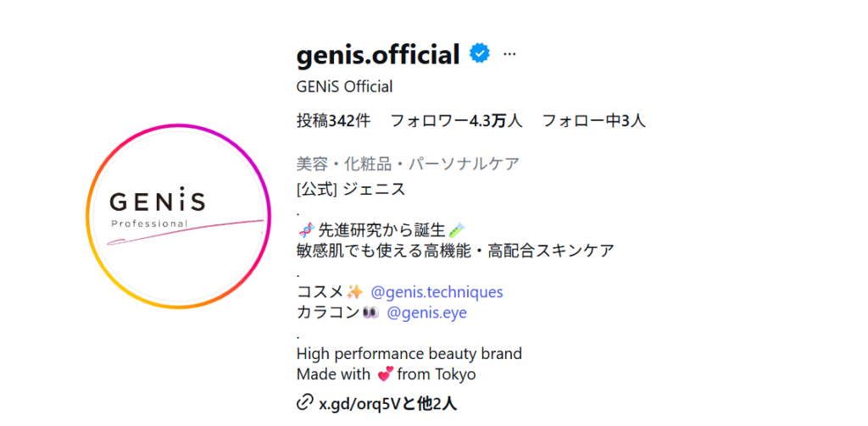Open the @genis.eye profile link
Screen dimensions: 868x426
426,313
